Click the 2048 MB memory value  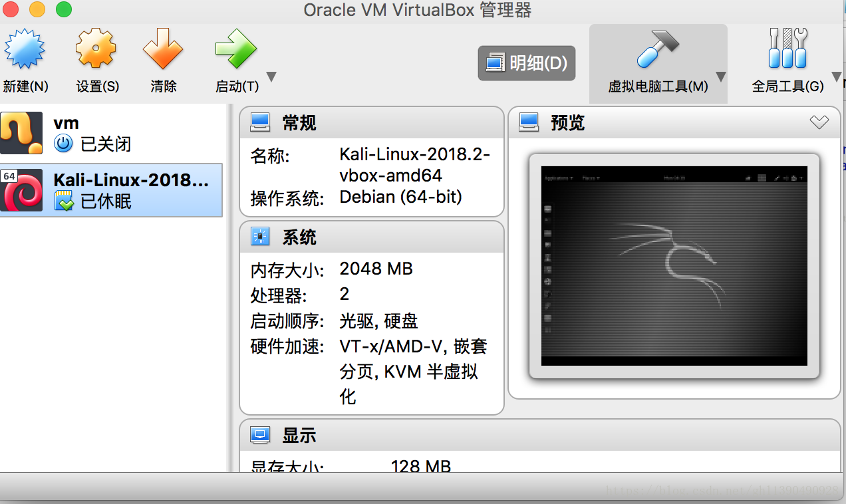376,269
